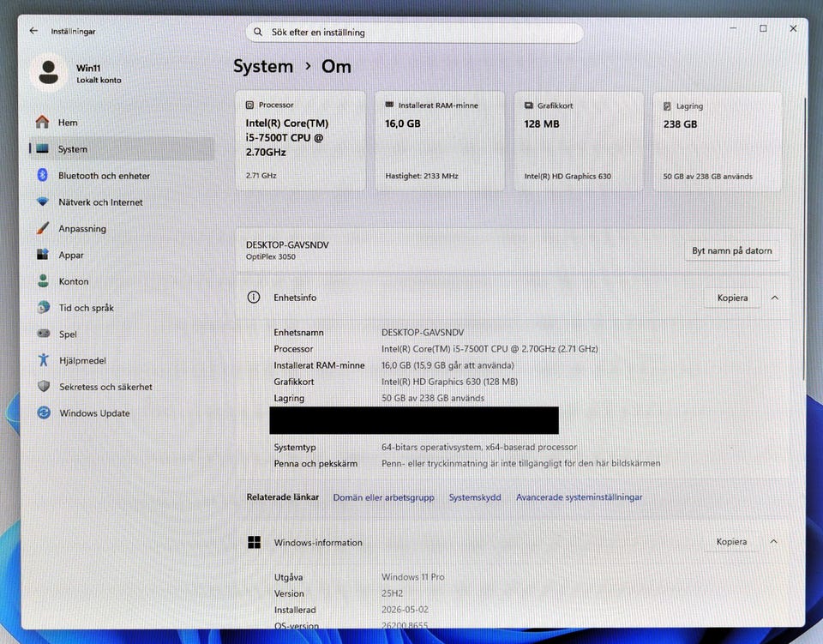Collapse the Enhetsinfo section chevron

click(x=775, y=298)
